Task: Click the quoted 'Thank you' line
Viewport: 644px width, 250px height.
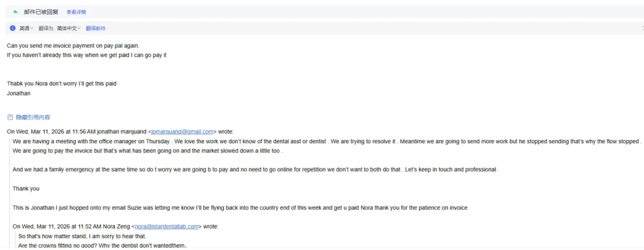Action: (x=26, y=189)
